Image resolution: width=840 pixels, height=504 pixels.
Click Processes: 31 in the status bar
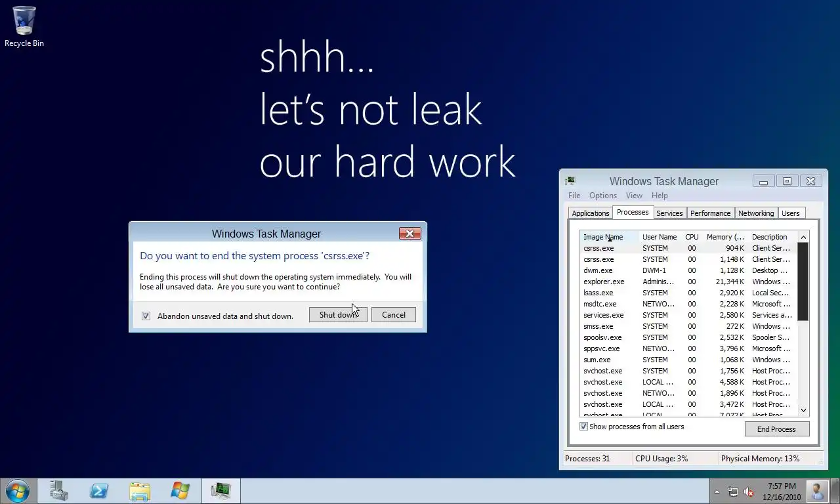coord(587,459)
